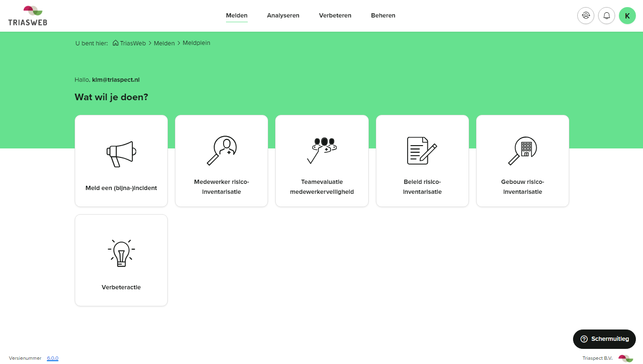Select the Teamevaluatie medewerkerveiligheid group icon

(x=321, y=150)
